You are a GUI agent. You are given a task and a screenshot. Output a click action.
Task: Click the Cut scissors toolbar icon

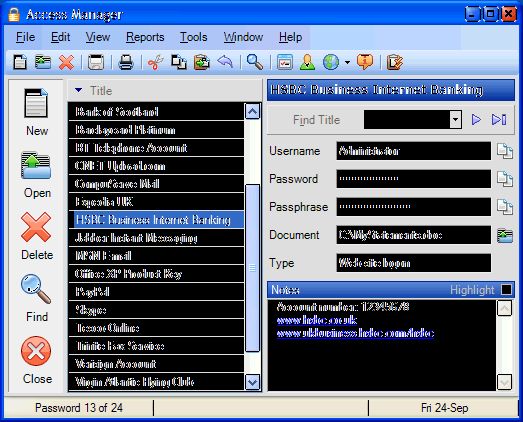click(155, 62)
